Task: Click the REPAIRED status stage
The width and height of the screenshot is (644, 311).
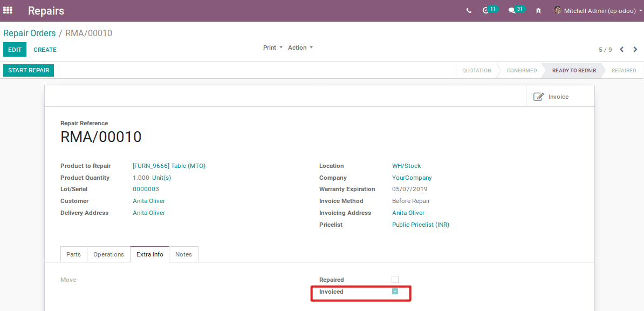Action: tap(624, 70)
